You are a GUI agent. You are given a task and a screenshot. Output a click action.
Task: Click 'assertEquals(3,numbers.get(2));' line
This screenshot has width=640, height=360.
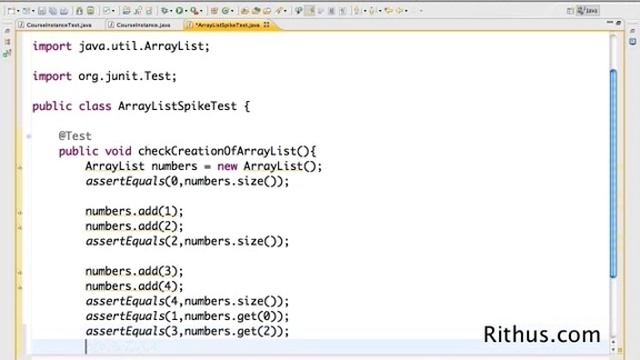coord(187,331)
